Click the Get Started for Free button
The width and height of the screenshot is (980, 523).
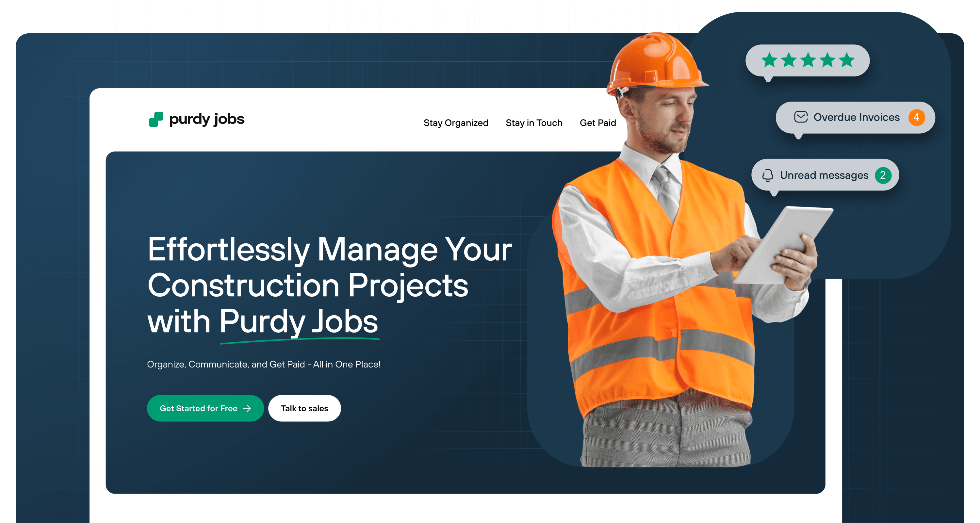click(205, 408)
